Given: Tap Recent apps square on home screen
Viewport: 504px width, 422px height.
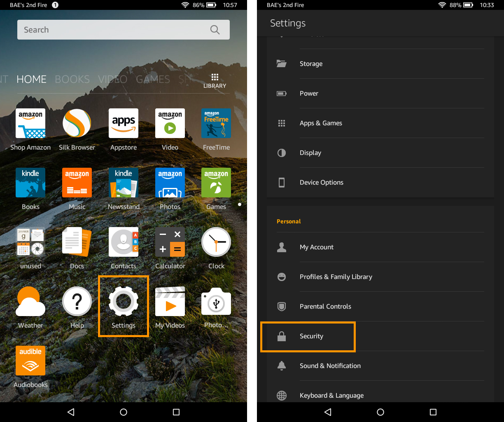Looking at the screenshot, I should click(176, 412).
